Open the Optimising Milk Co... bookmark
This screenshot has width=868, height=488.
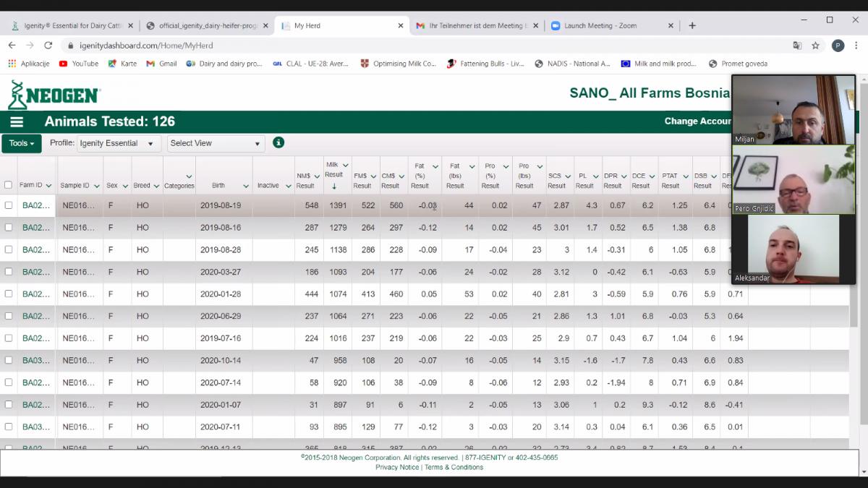click(398, 64)
